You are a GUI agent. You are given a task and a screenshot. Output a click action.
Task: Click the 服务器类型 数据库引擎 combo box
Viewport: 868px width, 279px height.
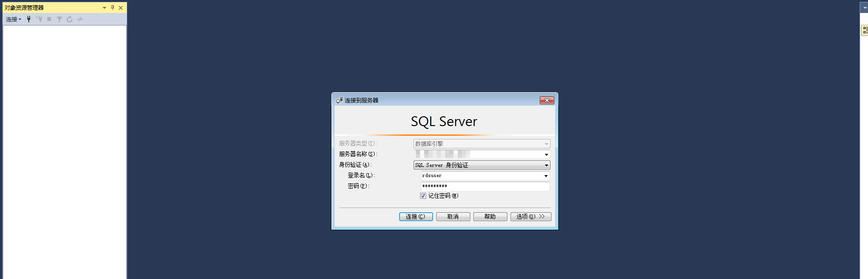click(x=482, y=144)
